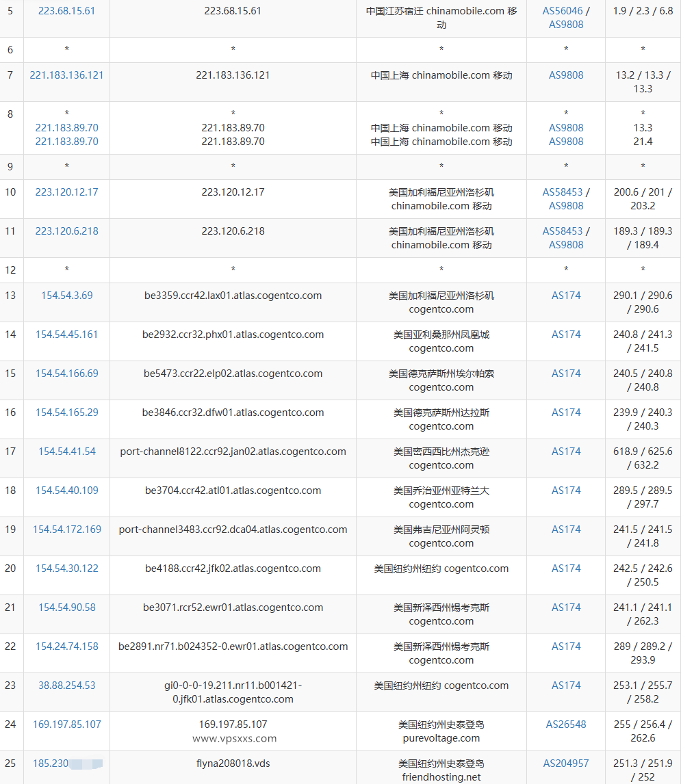
Task: Open the 154.24.74.158 IP link
Action: [66, 646]
